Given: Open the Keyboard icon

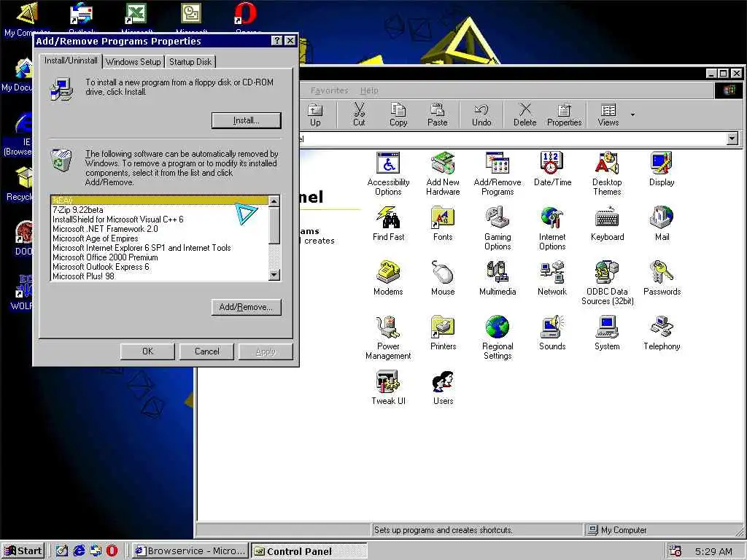Looking at the screenshot, I should point(607,224).
